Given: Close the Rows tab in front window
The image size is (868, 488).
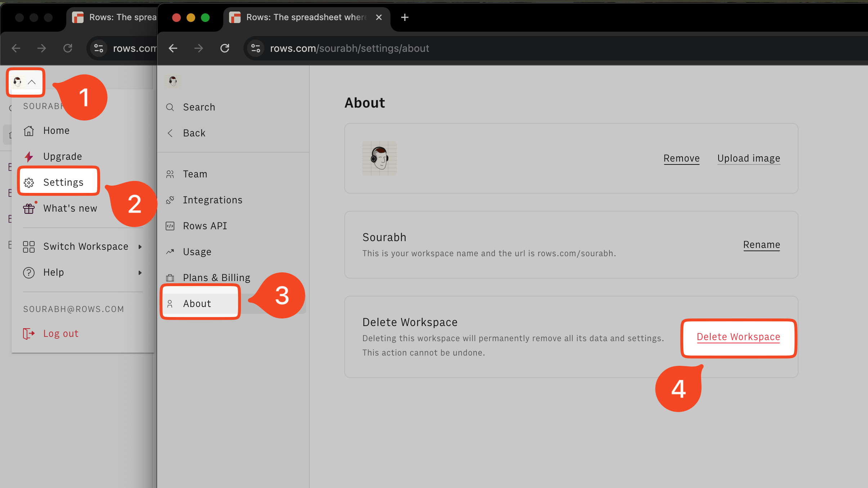Looking at the screenshot, I should click(379, 17).
